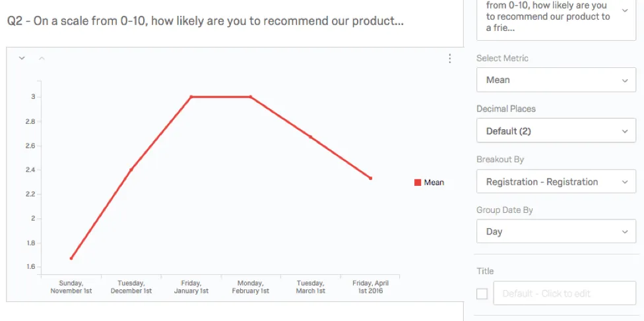Expand the Decimal Places dropdown
The height and width of the screenshot is (321, 644).
(x=556, y=131)
